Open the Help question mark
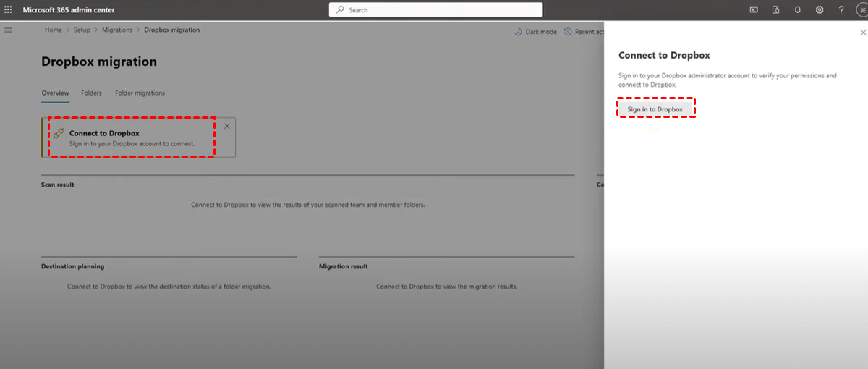The image size is (868, 369). 841,10
